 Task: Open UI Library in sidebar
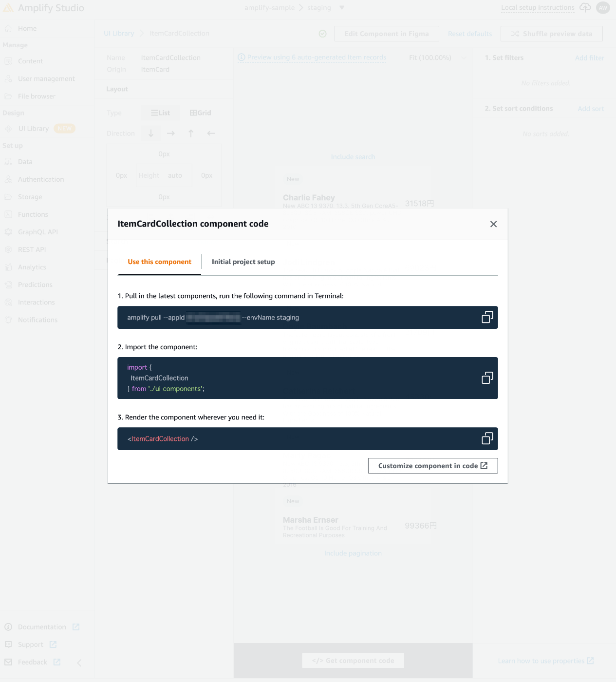point(34,129)
